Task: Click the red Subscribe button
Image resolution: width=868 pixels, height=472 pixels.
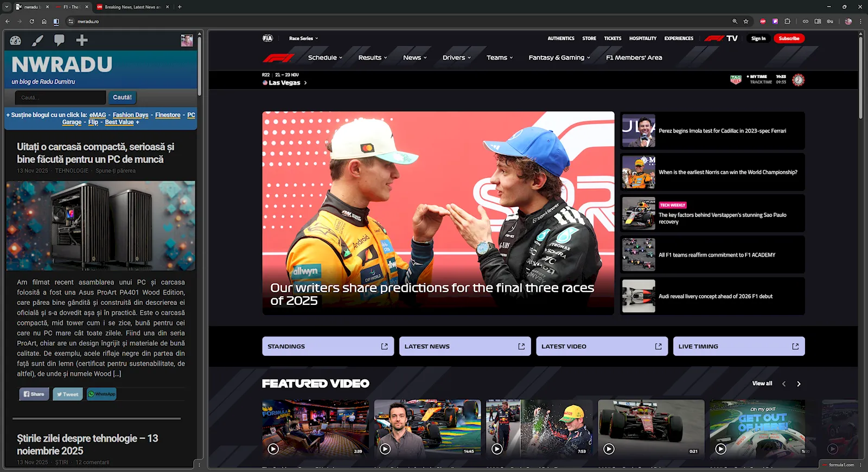Action: 789,39
